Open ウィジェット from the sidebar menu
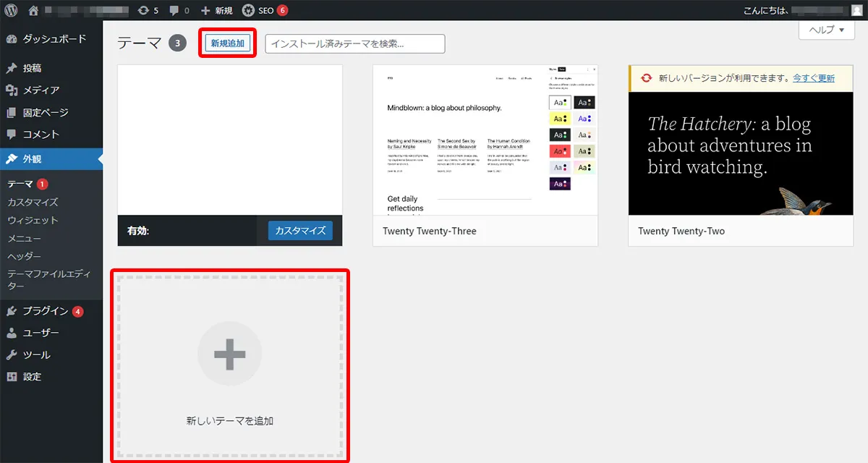This screenshot has width=868, height=463. (32, 220)
